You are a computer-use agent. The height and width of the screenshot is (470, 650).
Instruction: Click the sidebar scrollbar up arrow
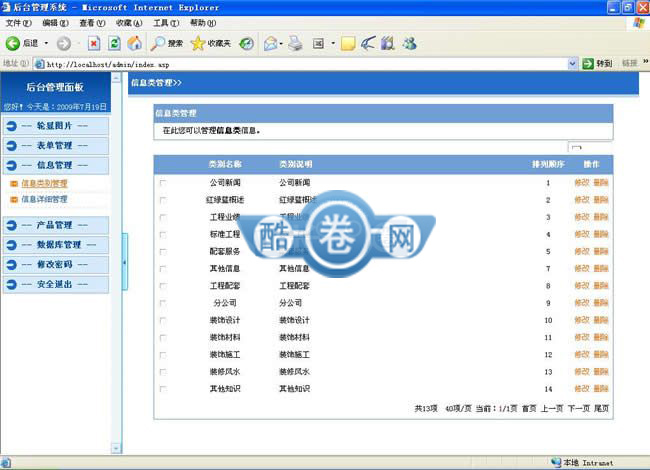[x=116, y=78]
